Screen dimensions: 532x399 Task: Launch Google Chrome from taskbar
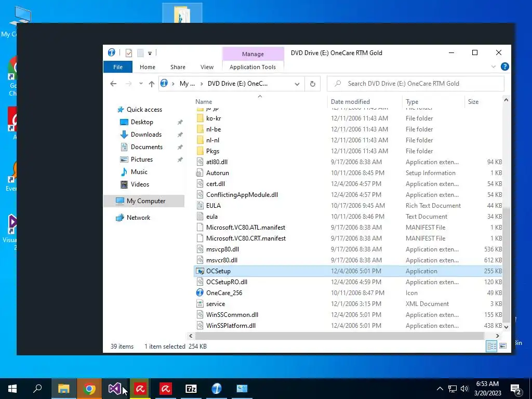click(x=89, y=389)
